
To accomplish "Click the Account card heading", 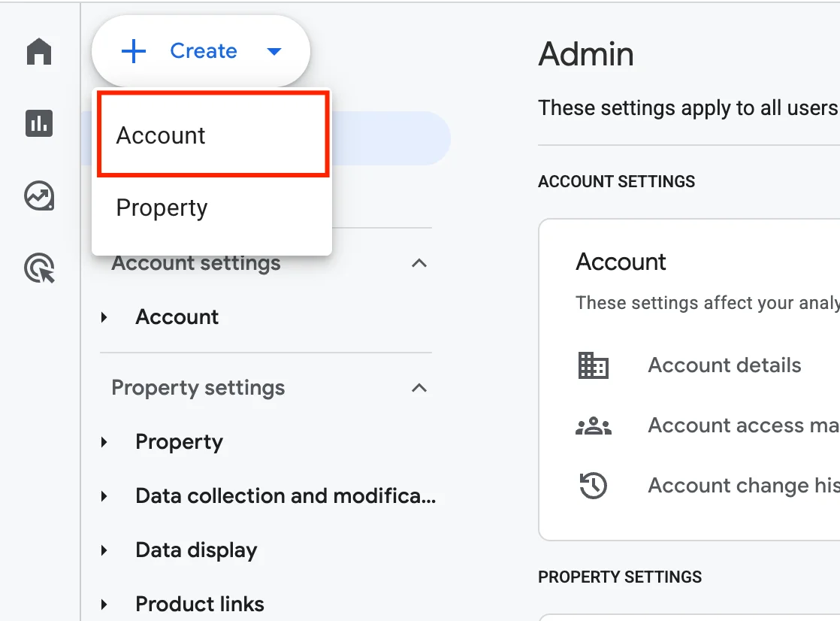I will (x=621, y=262).
